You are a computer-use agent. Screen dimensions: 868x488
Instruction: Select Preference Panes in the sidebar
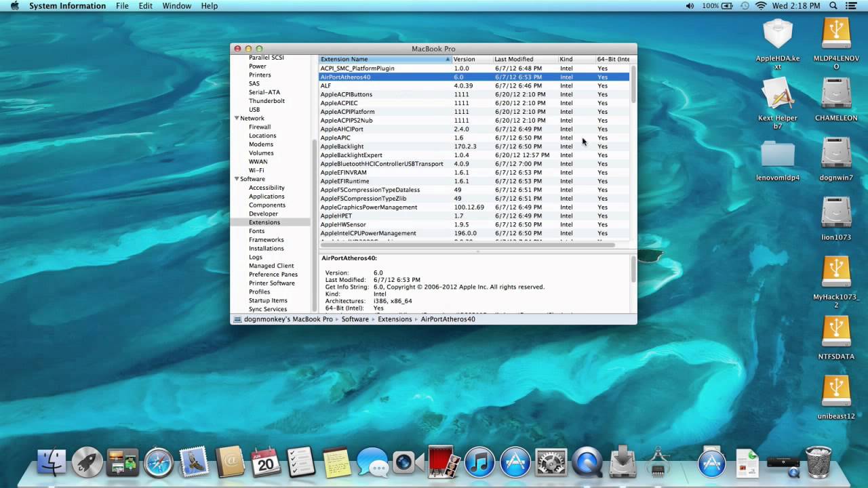[x=273, y=274]
